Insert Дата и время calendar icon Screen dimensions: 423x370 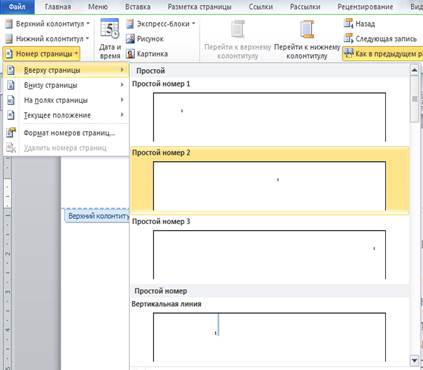[110, 29]
